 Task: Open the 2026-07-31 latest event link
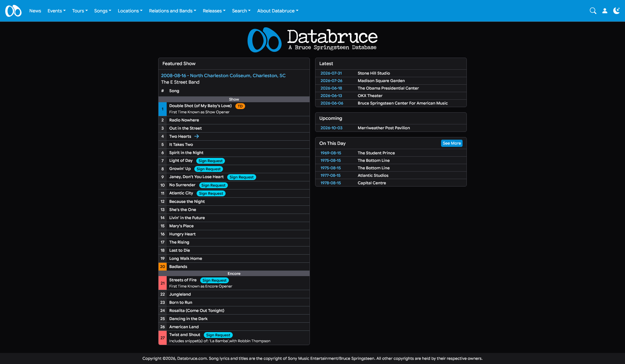(331, 73)
